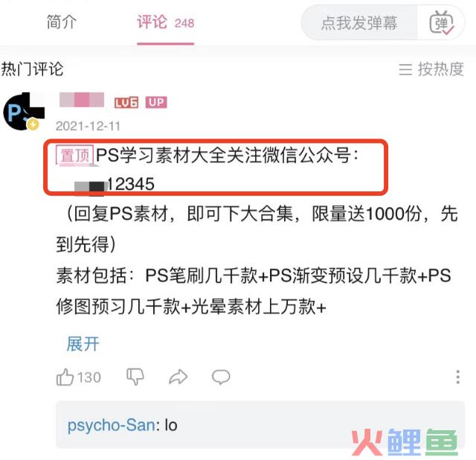
Task: Toggle the 弹 danmaku switch icon
Action: [441, 23]
